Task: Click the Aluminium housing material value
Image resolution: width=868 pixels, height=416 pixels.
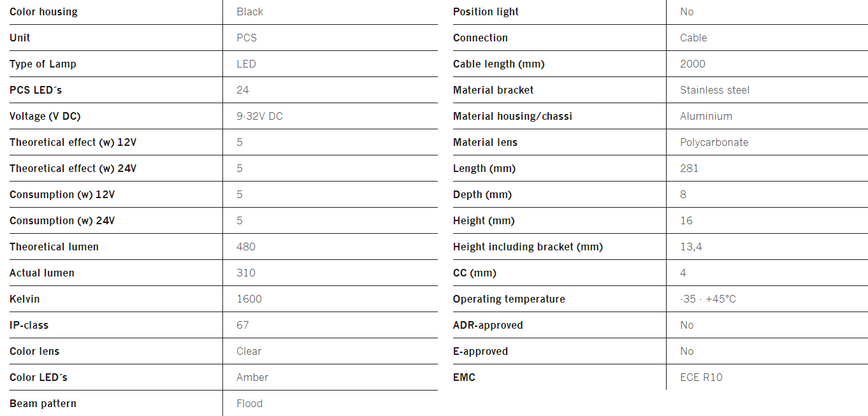Action: tap(706, 116)
